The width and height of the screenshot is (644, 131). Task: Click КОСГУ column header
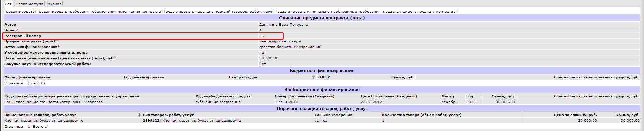(x=324, y=77)
